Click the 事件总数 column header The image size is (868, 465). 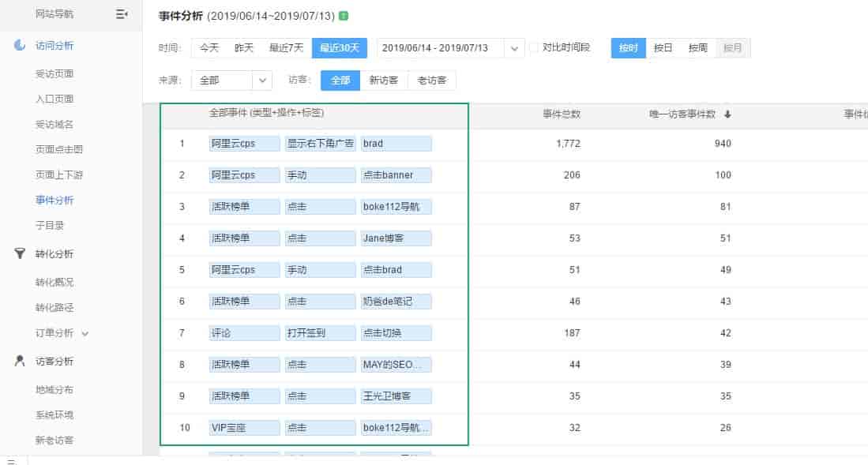pos(562,114)
